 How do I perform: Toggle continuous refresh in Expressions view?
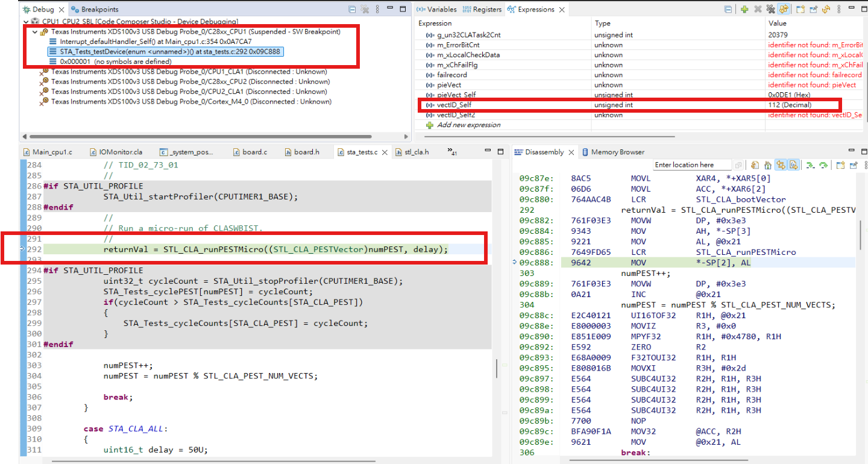click(x=784, y=10)
